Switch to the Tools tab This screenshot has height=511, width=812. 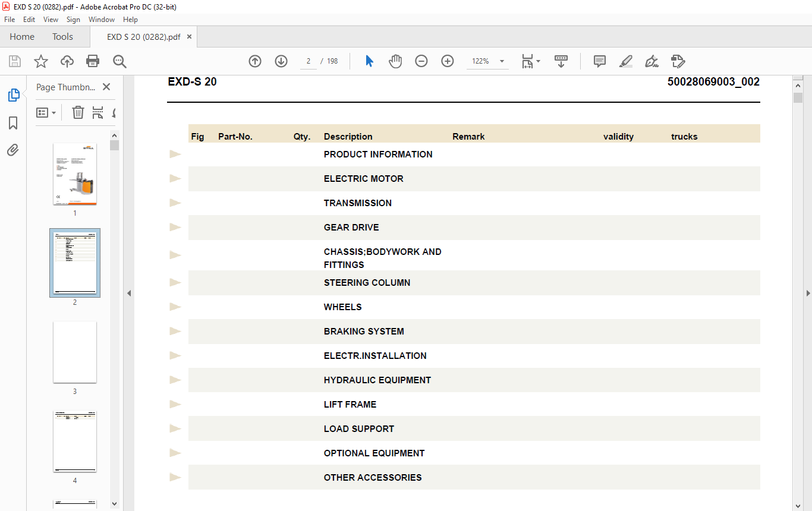pos(62,37)
